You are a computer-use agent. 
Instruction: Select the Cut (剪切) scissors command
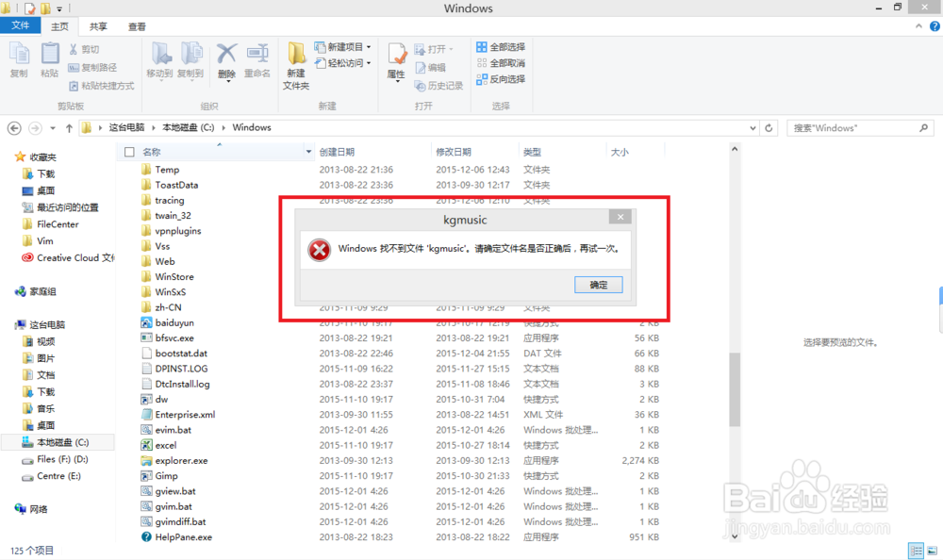84,49
